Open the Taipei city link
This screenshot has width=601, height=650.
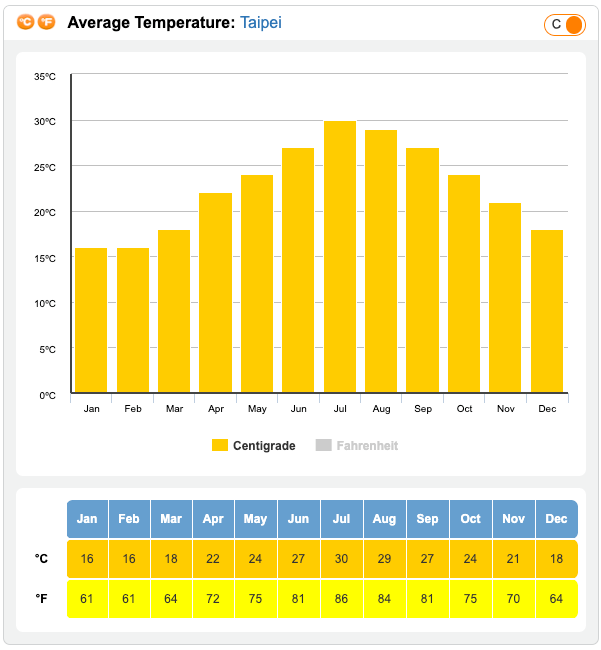point(261,22)
